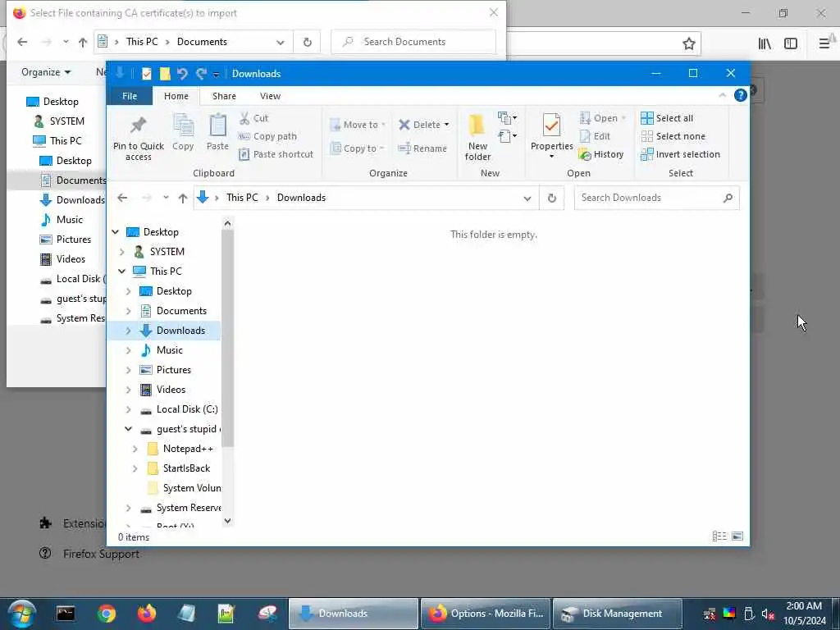Open Customize Quick Access Toolbar dropdown
The height and width of the screenshot is (630, 840).
(x=216, y=75)
